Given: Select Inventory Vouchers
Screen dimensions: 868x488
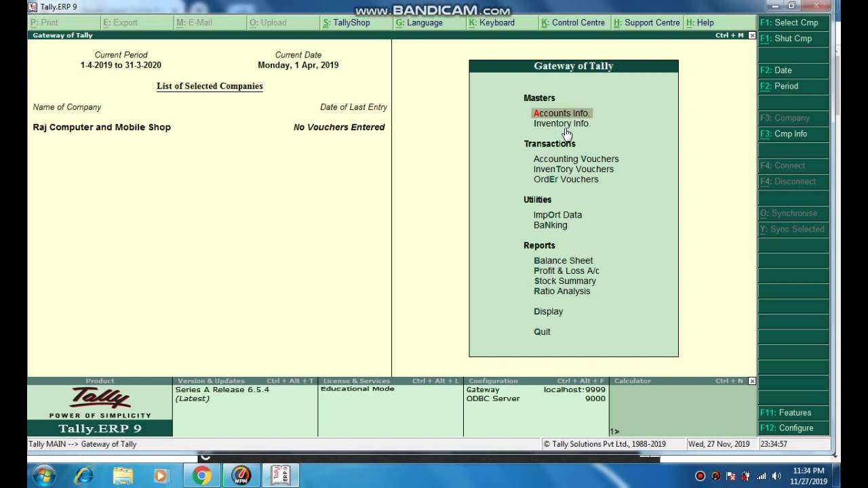Looking at the screenshot, I should click(573, 169).
